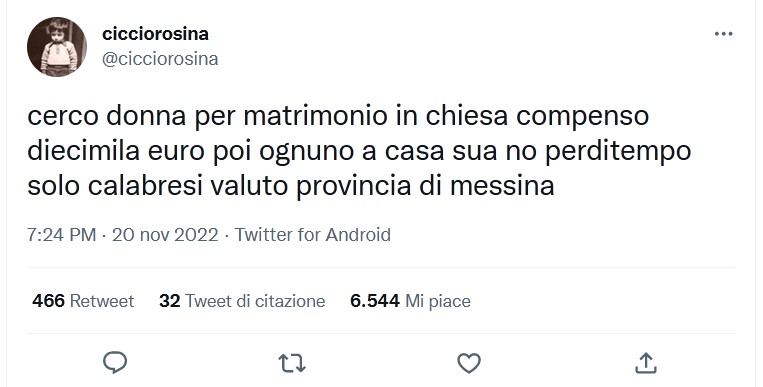Open the @cicciorosina handle link
Screen dimensions: 763x387
tap(160, 59)
